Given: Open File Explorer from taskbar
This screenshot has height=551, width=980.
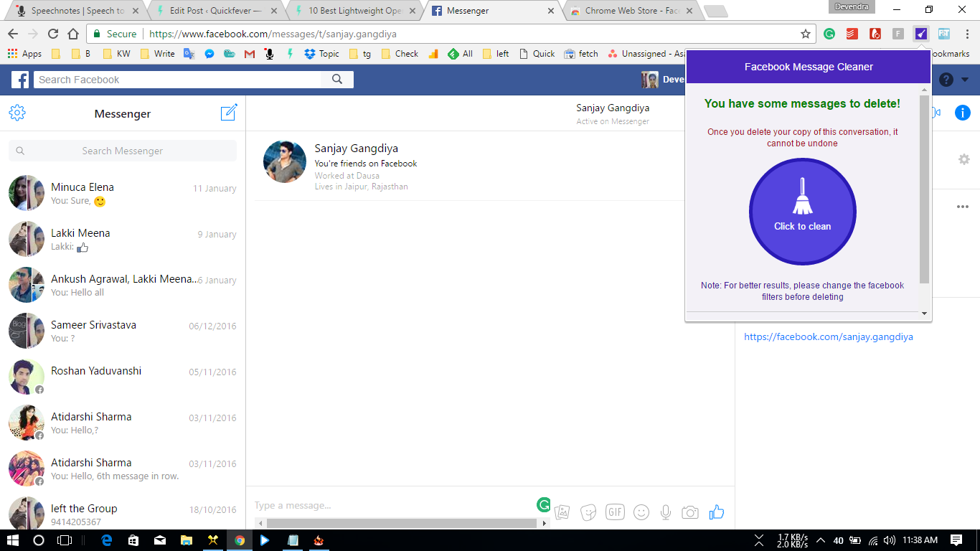Looking at the screenshot, I should [187, 540].
